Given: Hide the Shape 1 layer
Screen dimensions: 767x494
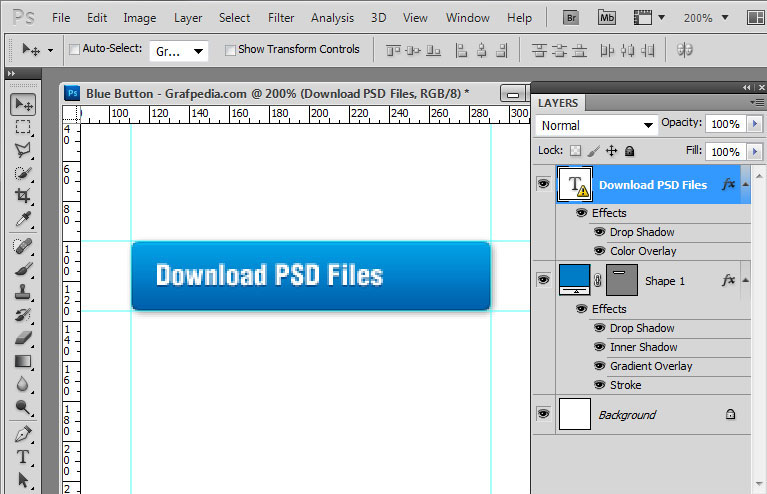Looking at the screenshot, I should (543, 280).
